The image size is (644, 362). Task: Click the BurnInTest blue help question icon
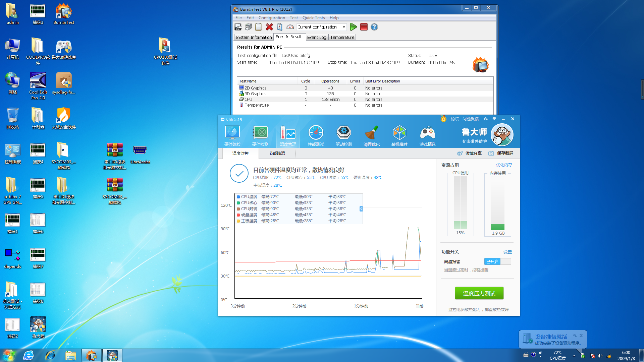(x=374, y=27)
